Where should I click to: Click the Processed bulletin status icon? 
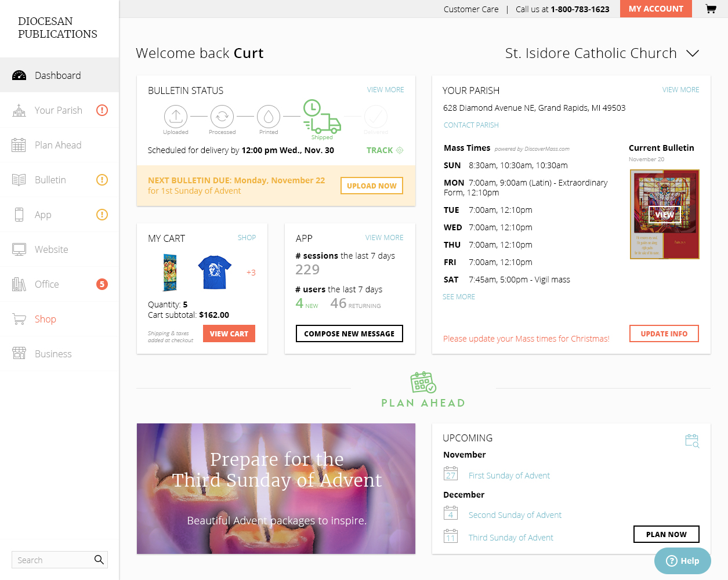tap(222, 117)
